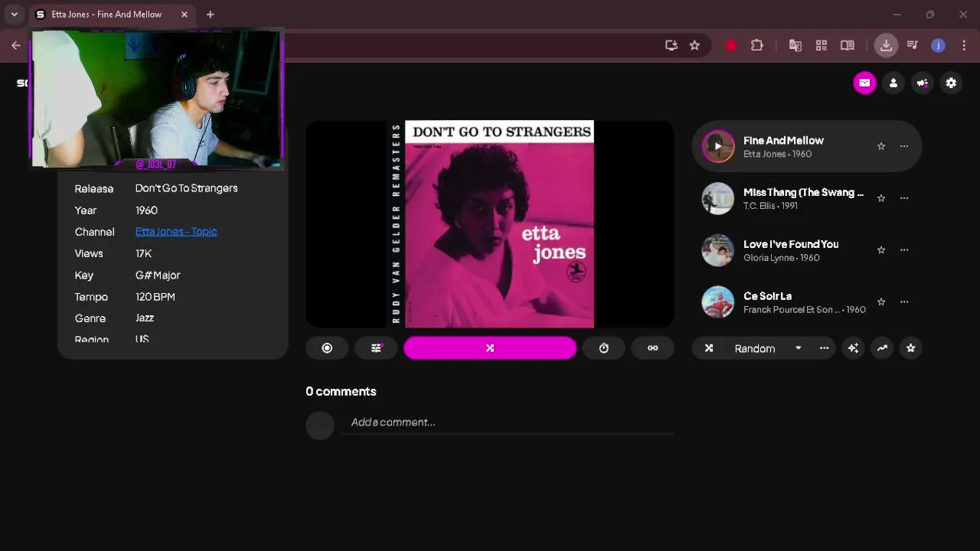Viewport: 980px width, 551px height.
Task: Close the Etta Jones browser tab
Action: click(x=185, y=15)
